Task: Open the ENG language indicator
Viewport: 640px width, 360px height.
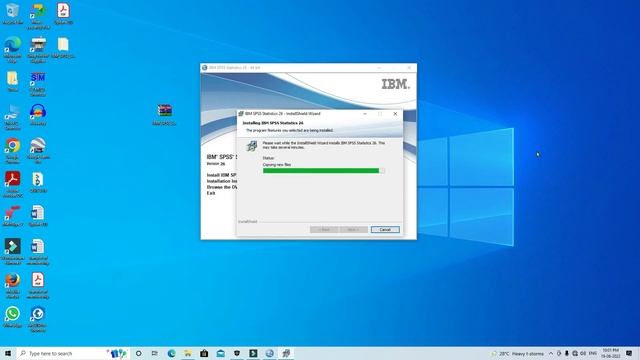Action: [x=593, y=353]
